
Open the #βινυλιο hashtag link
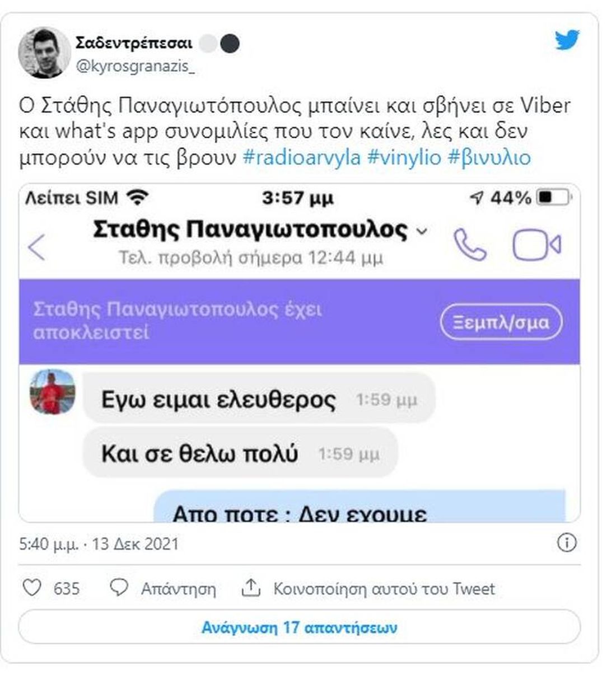[489, 158]
